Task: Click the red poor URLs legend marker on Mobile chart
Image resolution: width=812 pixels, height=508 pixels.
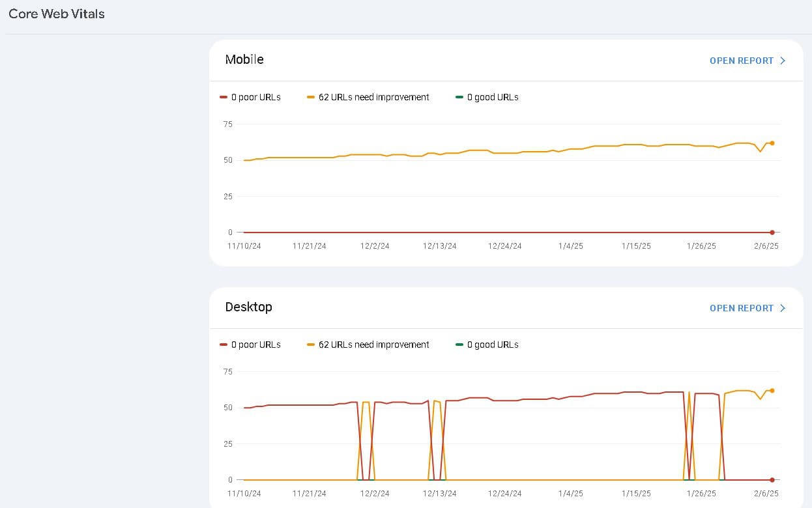Action: (x=224, y=96)
